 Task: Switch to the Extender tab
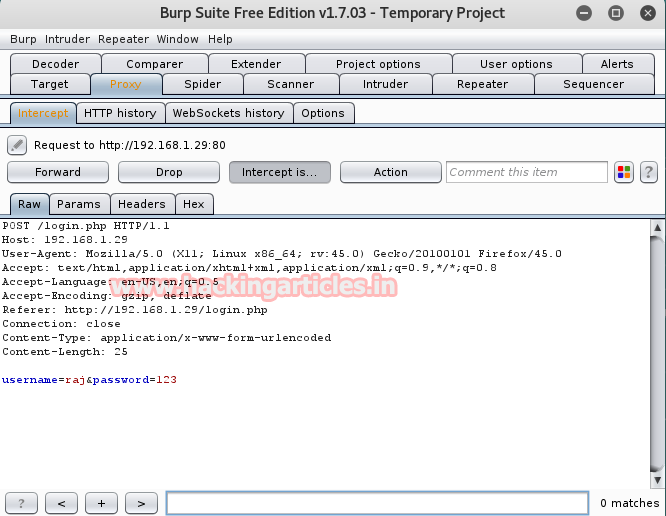click(256, 64)
